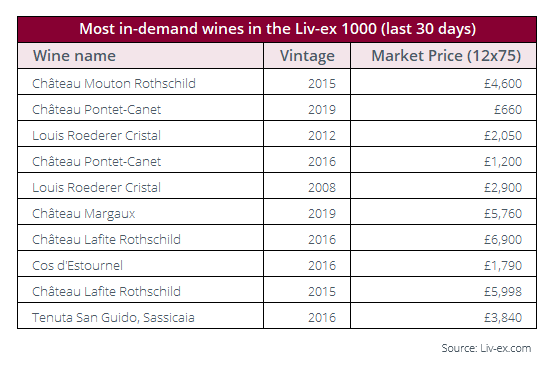Screen dimensions: 559x382
Task: Click the 2008 vintage cell
Action: (307, 187)
